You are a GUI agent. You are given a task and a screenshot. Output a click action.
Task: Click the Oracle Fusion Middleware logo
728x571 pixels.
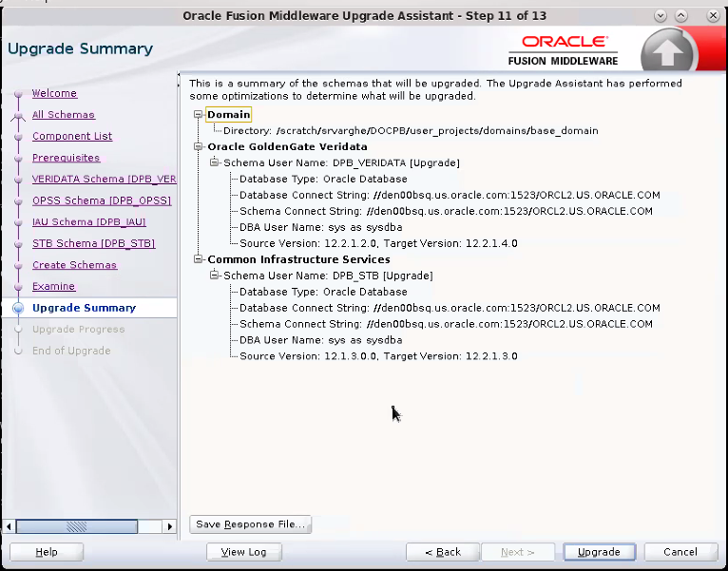tap(564, 50)
